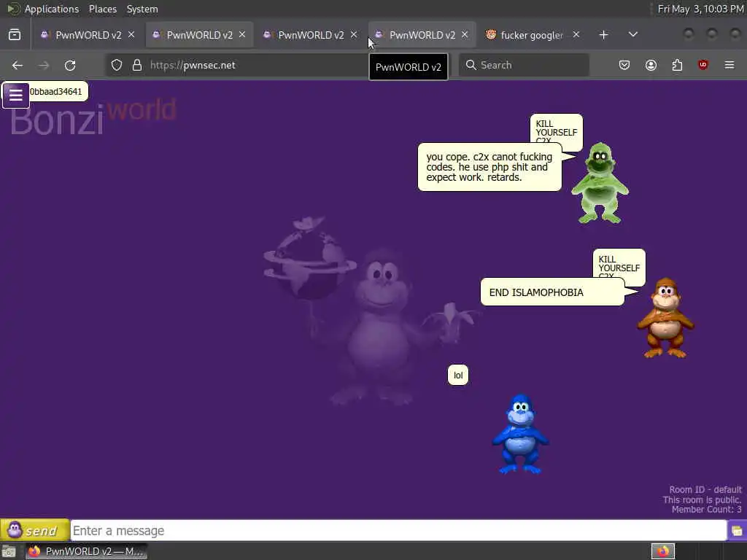The height and width of the screenshot is (560, 747).
Task: Click the blue Bonzi character
Action: pyautogui.click(x=520, y=434)
